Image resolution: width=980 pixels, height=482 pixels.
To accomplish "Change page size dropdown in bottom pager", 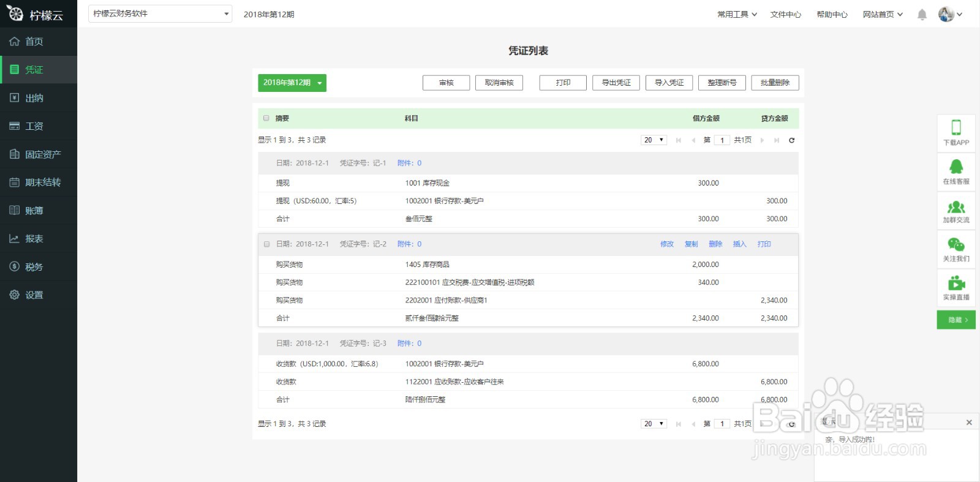I will (654, 424).
